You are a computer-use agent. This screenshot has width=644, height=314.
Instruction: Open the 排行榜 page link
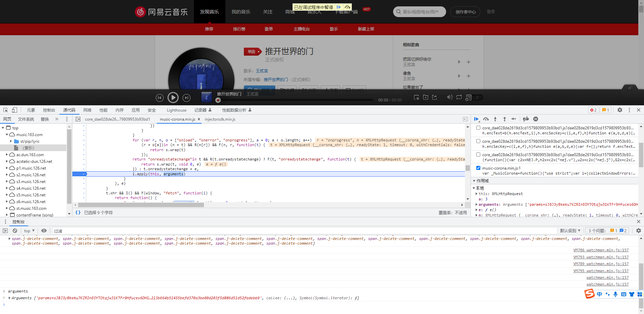pos(239,29)
